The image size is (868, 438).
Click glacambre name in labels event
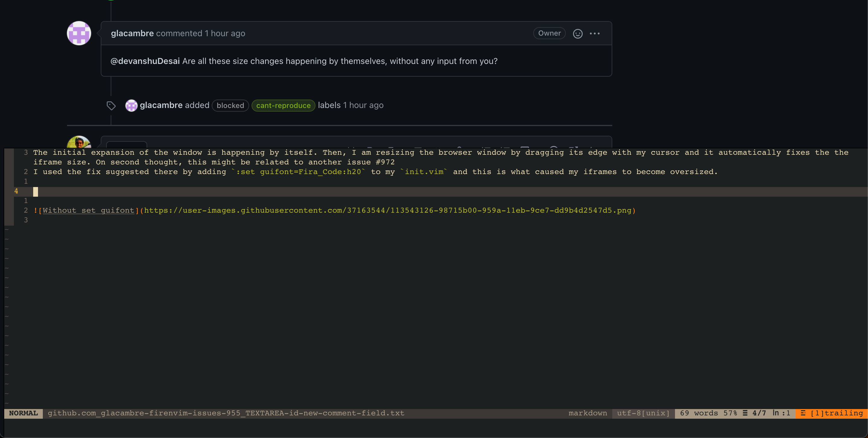click(161, 105)
